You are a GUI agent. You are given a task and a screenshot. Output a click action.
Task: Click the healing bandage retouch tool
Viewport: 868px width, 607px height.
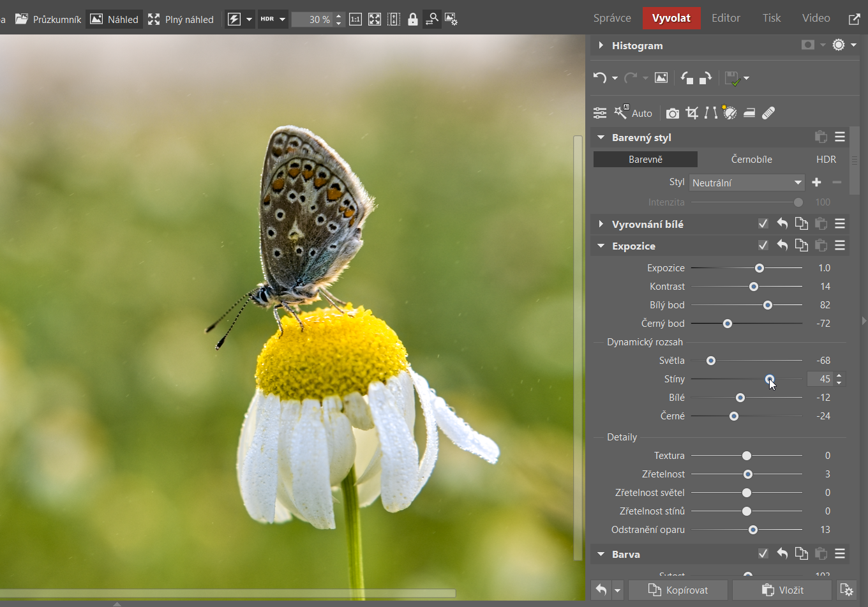point(768,113)
